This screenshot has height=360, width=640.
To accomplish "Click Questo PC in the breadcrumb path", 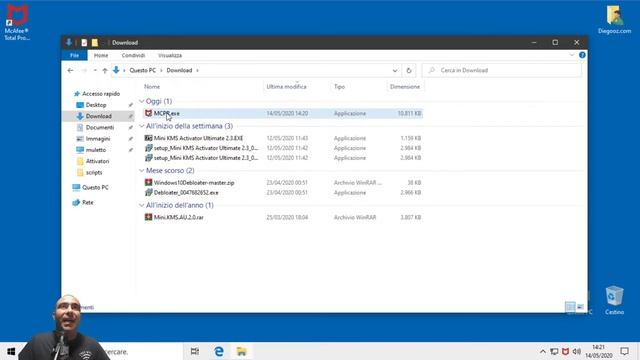I will click(x=142, y=70).
